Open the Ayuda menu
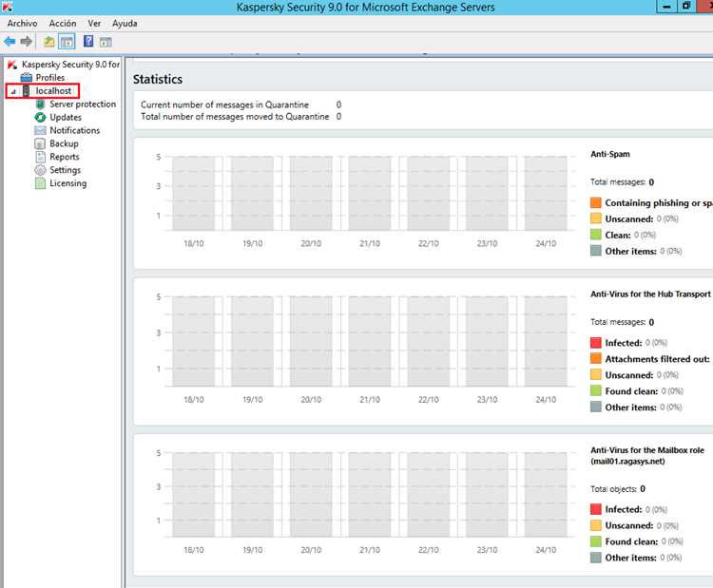Viewport: 713px width, 588px height. 125,23
